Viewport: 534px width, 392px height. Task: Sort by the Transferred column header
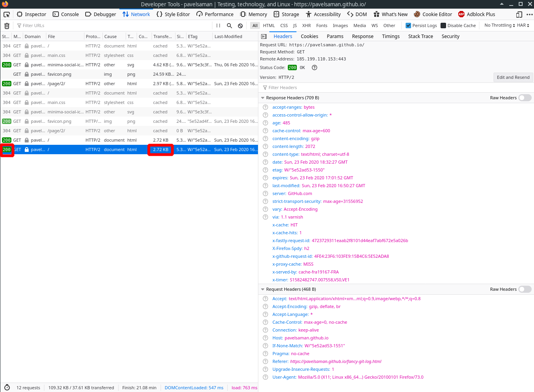coord(163,36)
